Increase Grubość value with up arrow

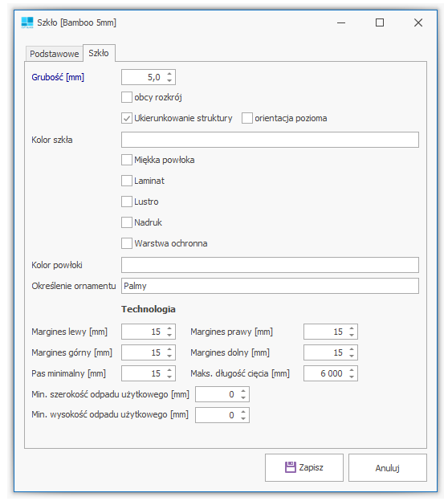coord(169,74)
